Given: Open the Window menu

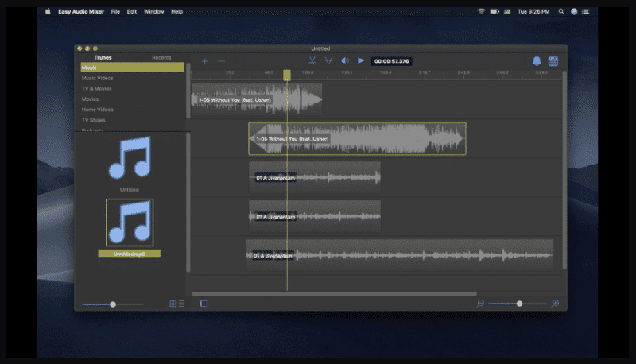Looking at the screenshot, I should point(153,11).
